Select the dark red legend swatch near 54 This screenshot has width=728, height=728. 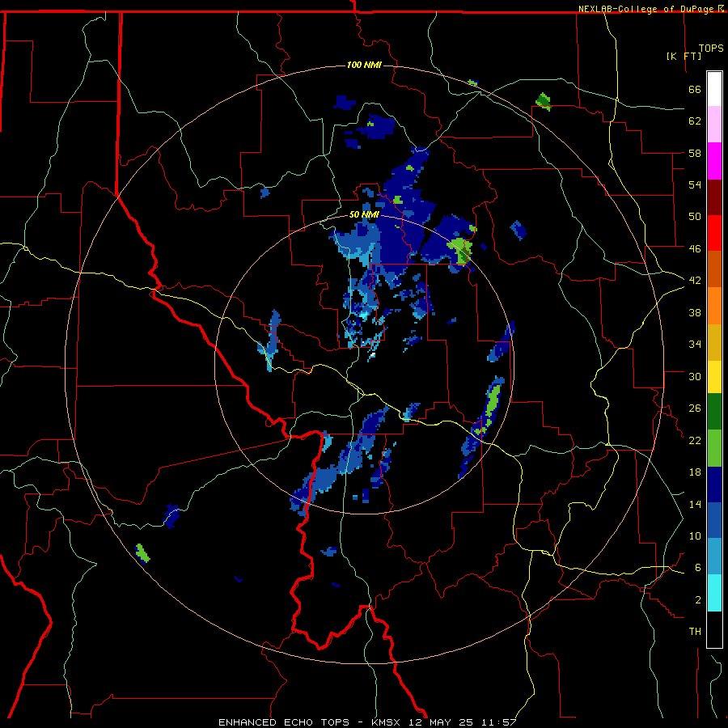point(714,197)
